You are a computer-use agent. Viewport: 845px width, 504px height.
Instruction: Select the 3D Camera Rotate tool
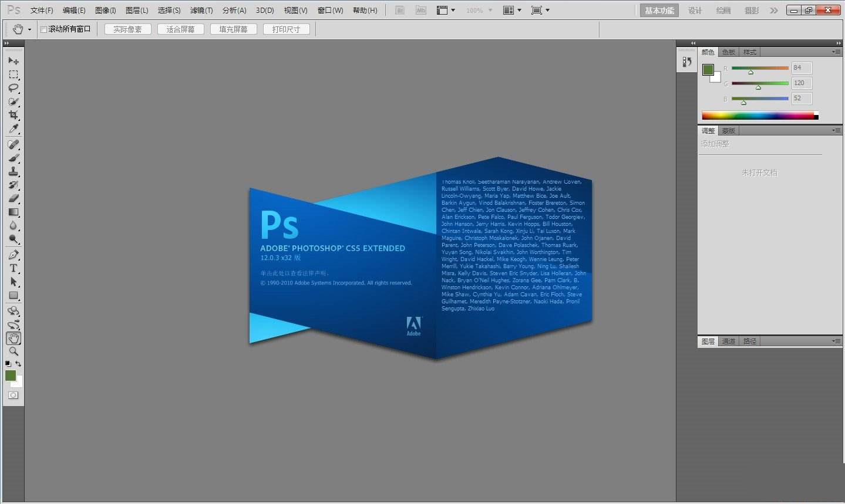click(x=14, y=324)
